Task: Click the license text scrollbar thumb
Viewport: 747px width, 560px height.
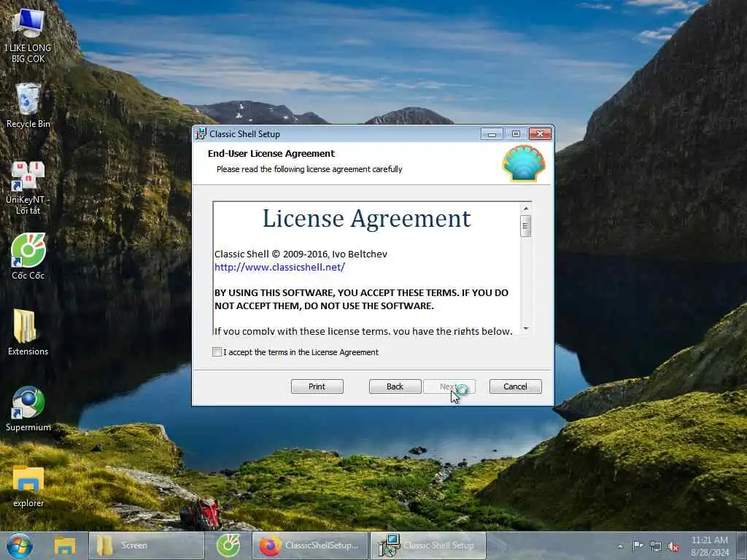Action: point(526,226)
